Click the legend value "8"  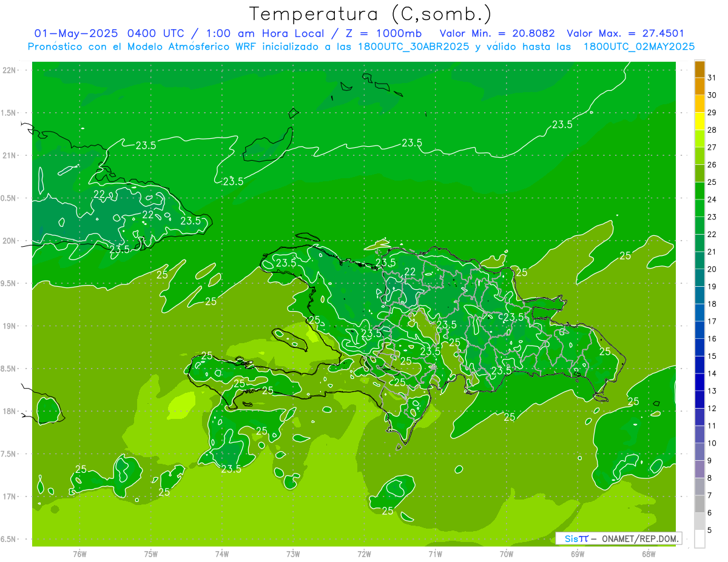[710, 478]
